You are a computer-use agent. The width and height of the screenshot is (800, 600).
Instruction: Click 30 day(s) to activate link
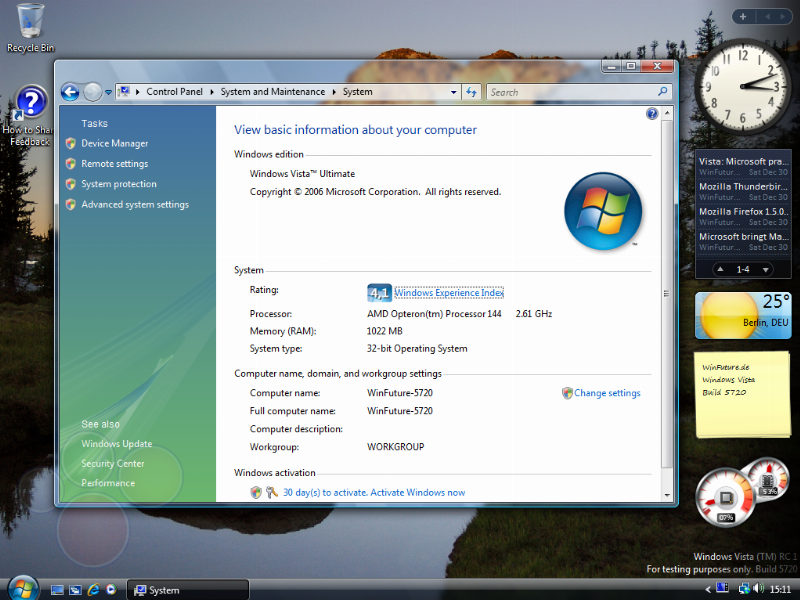tap(374, 493)
